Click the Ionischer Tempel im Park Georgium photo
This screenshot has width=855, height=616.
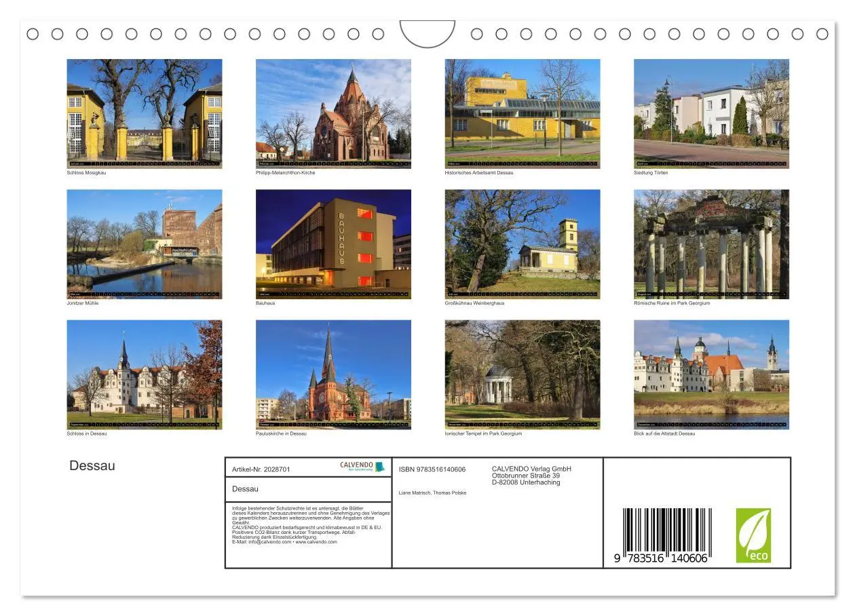click(522, 373)
